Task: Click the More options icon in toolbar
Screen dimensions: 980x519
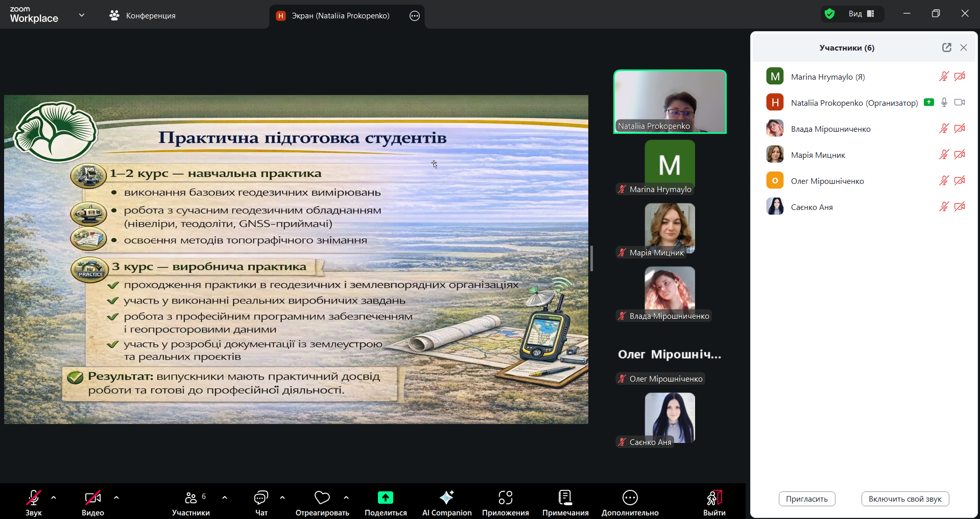Action: point(630,503)
